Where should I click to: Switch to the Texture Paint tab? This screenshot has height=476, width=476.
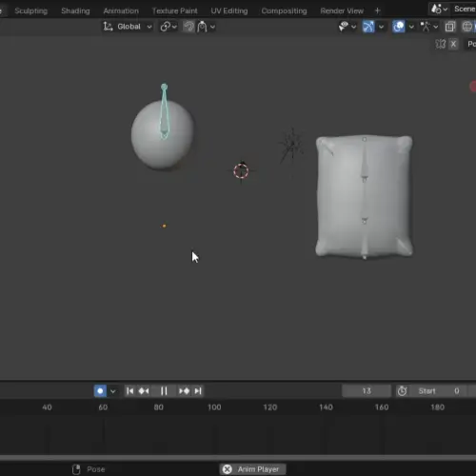174,10
